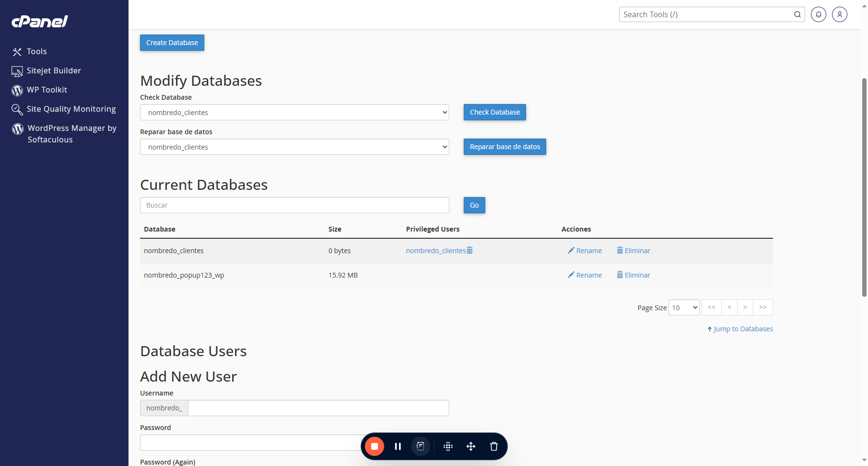Click the recorder move arrows icon
The image size is (868, 466).
[471, 446]
